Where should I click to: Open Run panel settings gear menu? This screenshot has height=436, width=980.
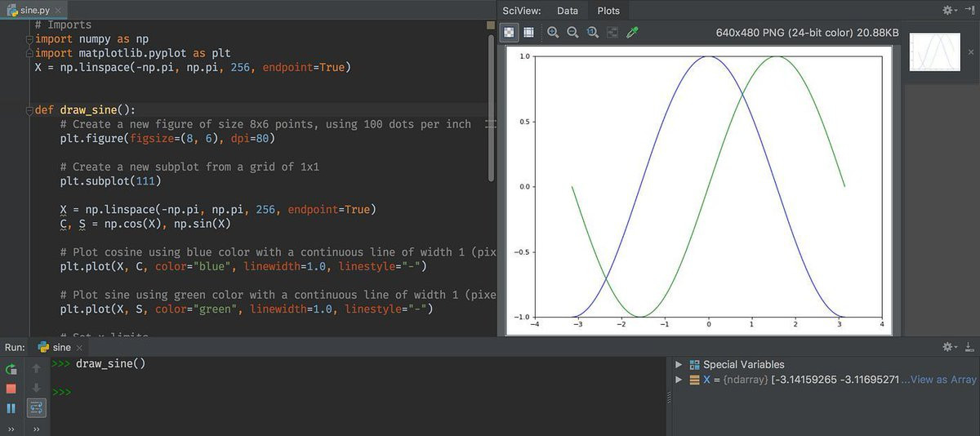click(x=950, y=347)
